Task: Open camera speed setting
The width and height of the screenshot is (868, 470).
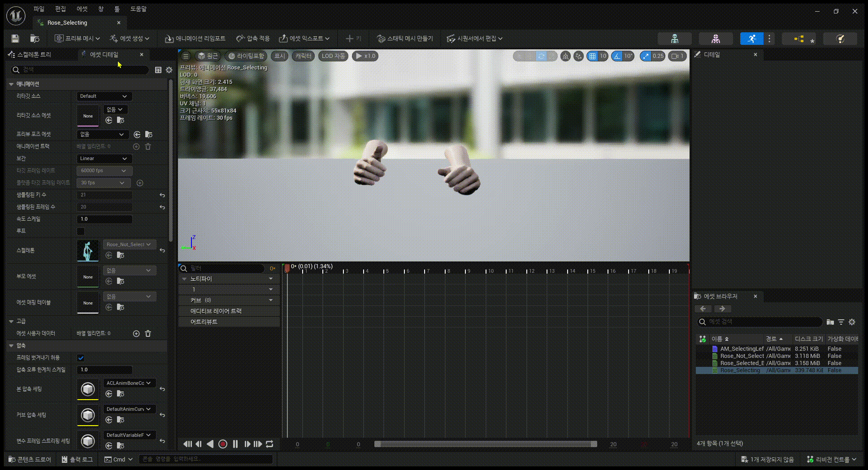Action: click(x=677, y=56)
